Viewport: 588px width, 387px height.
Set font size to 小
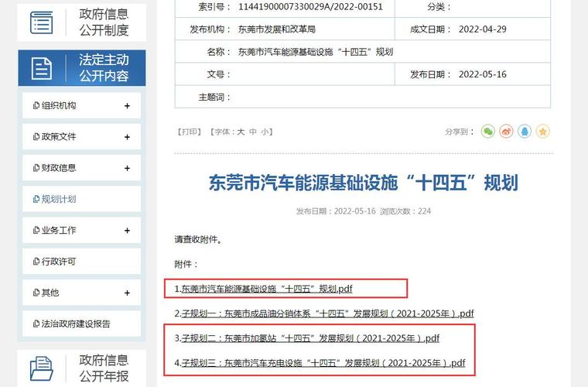pyautogui.click(x=265, y=132)
